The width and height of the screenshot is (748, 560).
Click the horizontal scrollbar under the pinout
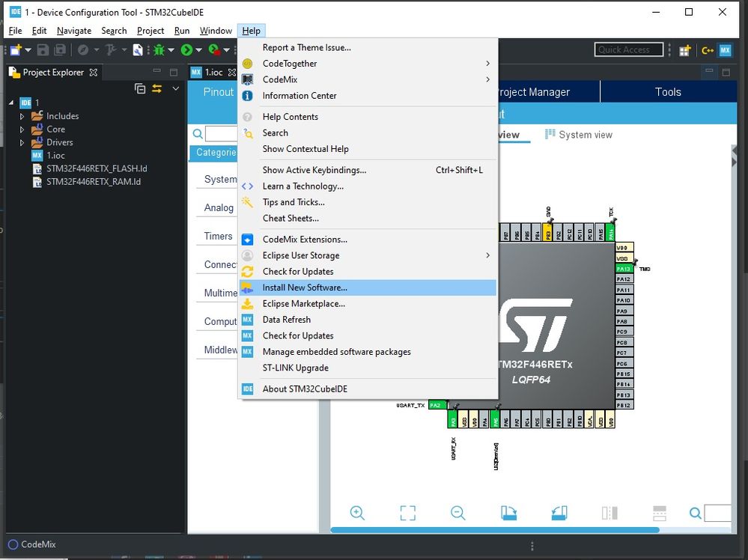pyautogui.click(x=495, y=530)
